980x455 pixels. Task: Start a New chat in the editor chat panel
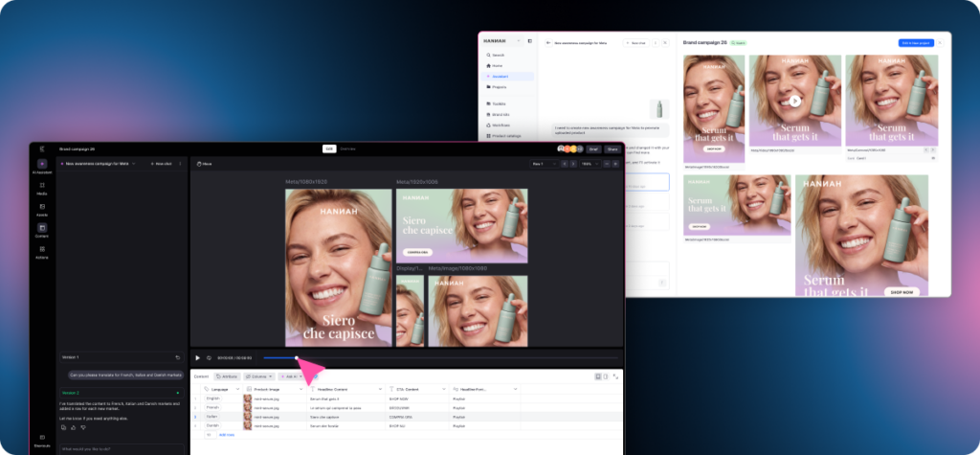[161, 164]
